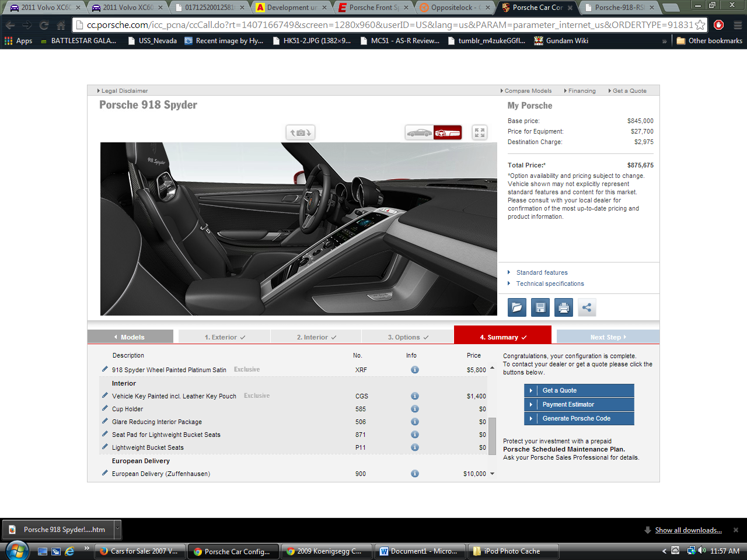747x560 pixels.
Task: Edit Glare Reducing Interior Package pencil
Action: (105, 421)
